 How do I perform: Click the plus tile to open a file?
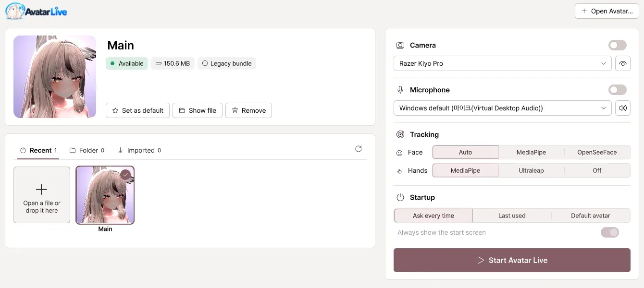pyautogui.click(x=42, y=195)
